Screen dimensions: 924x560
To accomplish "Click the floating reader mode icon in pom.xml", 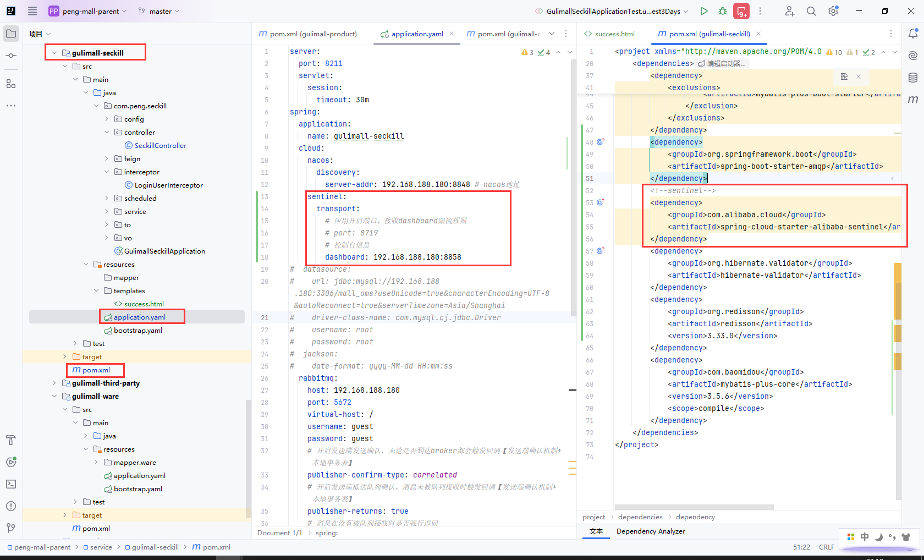I will (x=844, y=76).
